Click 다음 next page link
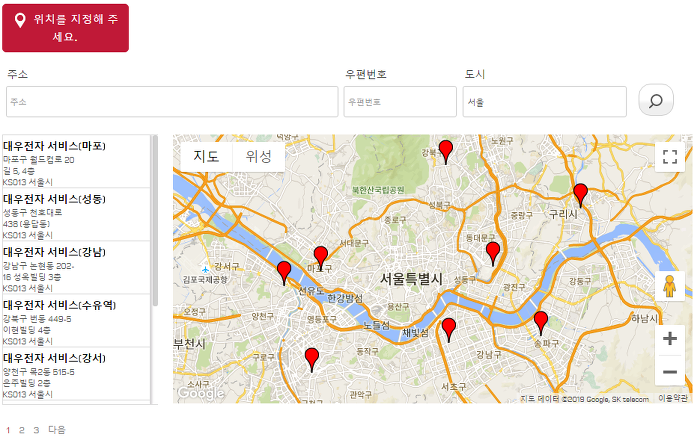 [57, 430]
